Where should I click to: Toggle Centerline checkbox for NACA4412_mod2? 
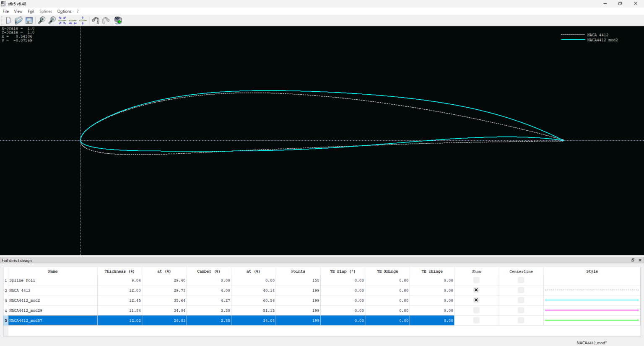coord(521,300)
